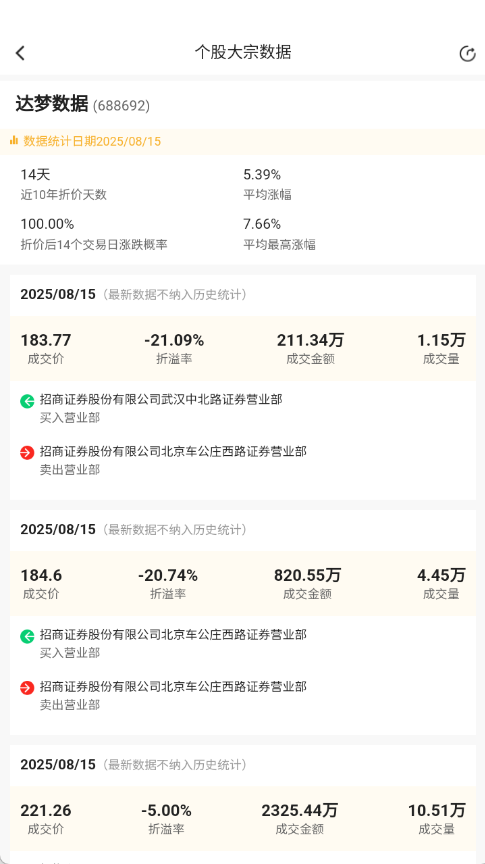This screenshot has height=864, width=485.
Task: Tap the 100.00% rise probability statistic
Action: coord(47,224)
